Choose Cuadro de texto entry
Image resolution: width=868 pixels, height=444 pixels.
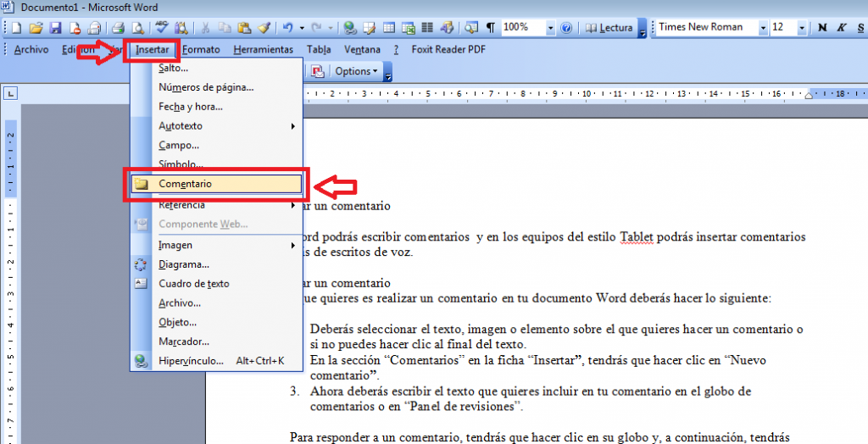[x=217, y=284]
